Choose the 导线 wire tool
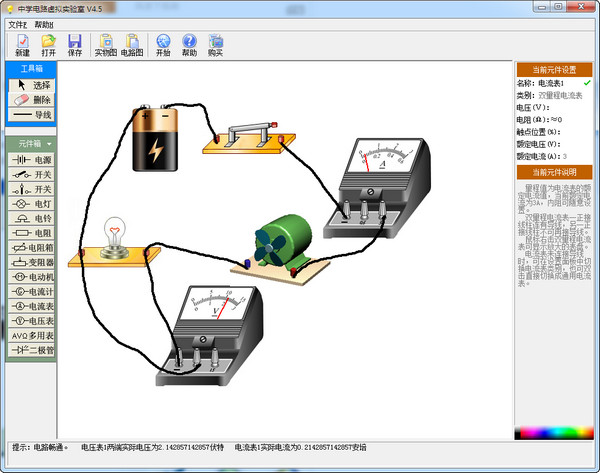The height and width of the screenshot is (473, 600). [x=31, y=114]
